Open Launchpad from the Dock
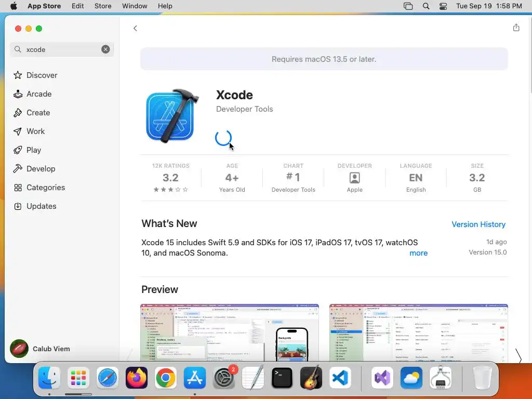Screen dimensions: 532x399 coord(78,378)
